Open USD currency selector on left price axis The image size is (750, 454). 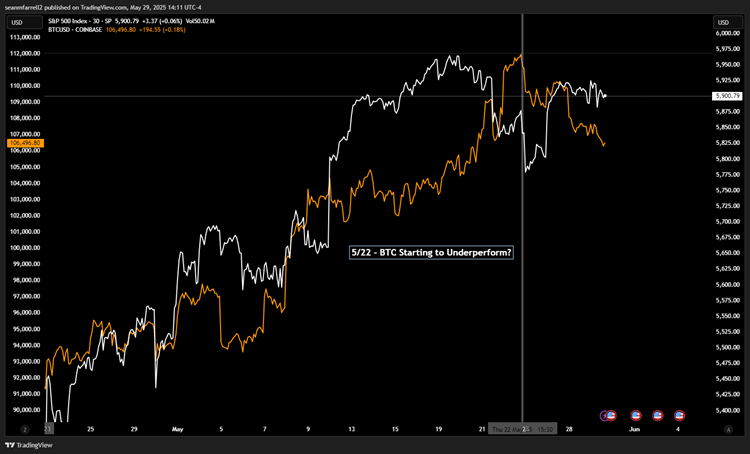tap(24, 22)
